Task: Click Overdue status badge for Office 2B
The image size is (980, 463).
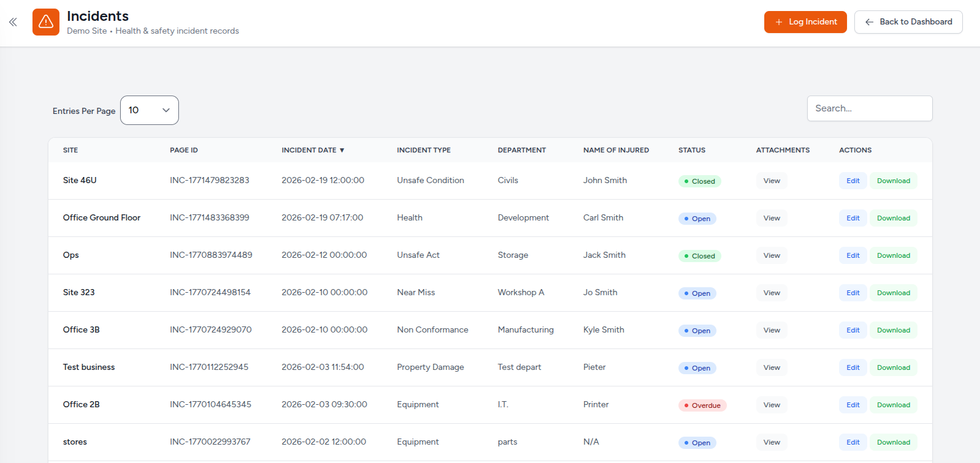Action: point(702,405)
